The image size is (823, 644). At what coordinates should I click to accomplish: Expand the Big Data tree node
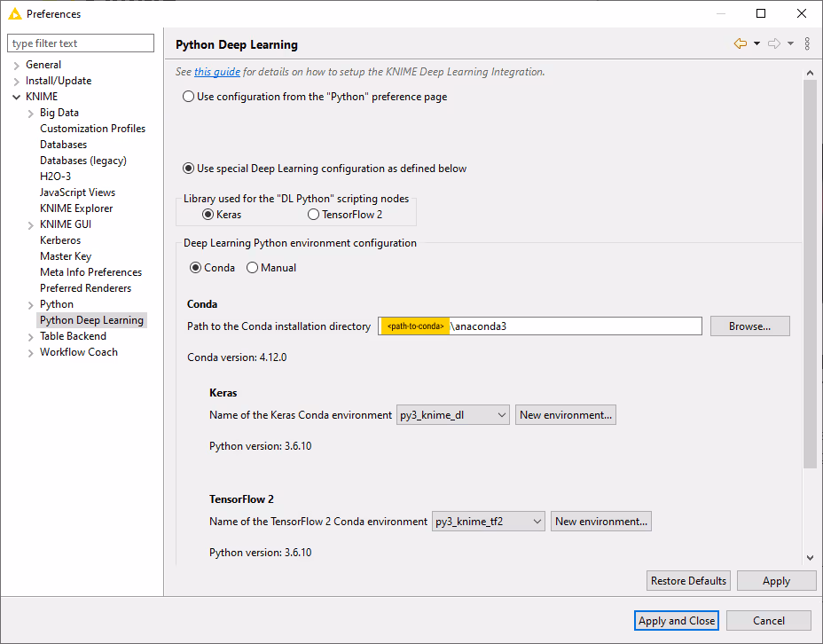point(31,113)
